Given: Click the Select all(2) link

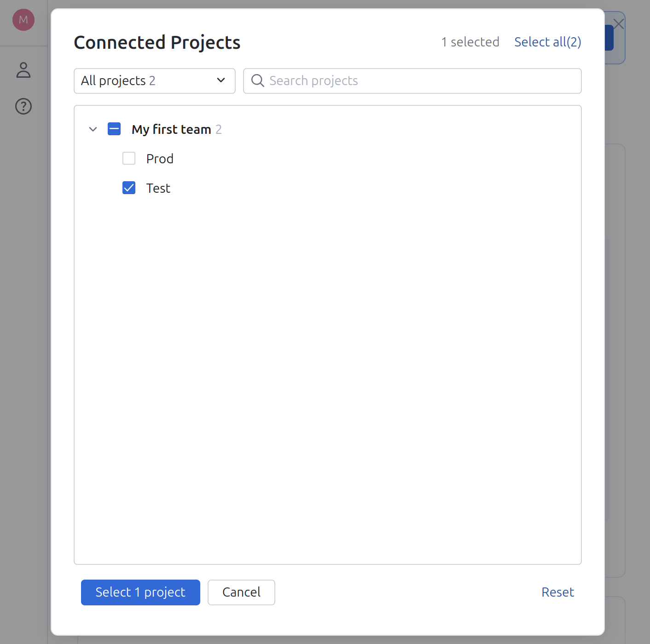Looking at the screenshot, I should pos(547,42).
